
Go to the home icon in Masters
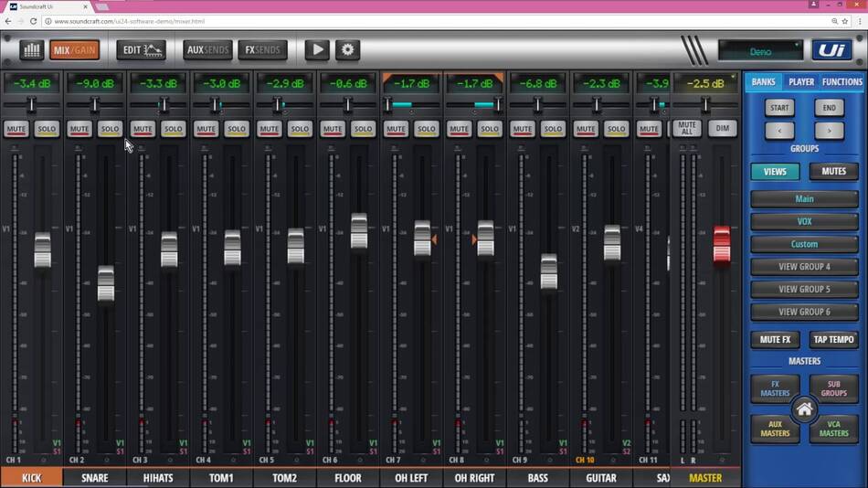click(804, 409)
